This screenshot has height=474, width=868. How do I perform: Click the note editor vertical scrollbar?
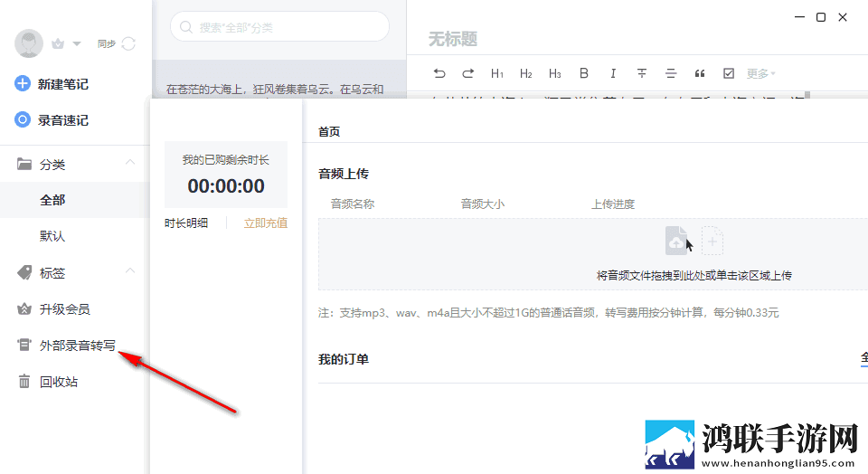tap(807, 95)
